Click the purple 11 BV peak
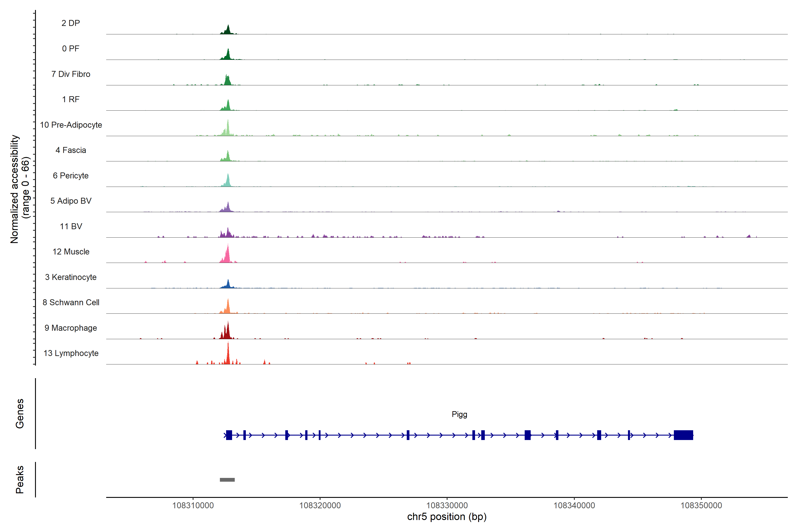The height and width of the screenshot is (532, 798). pyautogui.click(x=228, y=233)
